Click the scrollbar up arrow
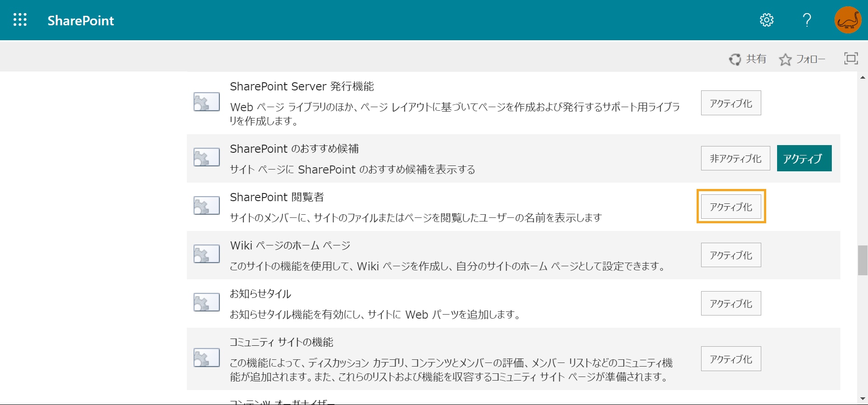This screenshot has height=405, width=868. 863,77
